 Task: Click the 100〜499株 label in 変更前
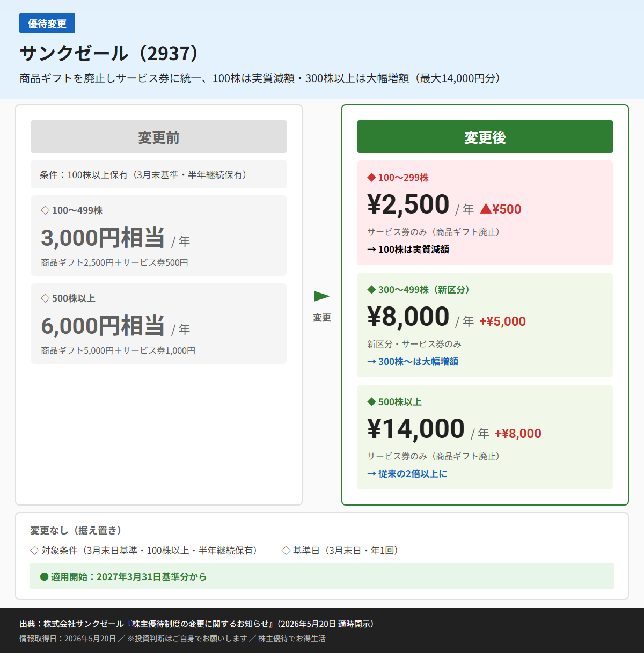(x=77, y=210)
